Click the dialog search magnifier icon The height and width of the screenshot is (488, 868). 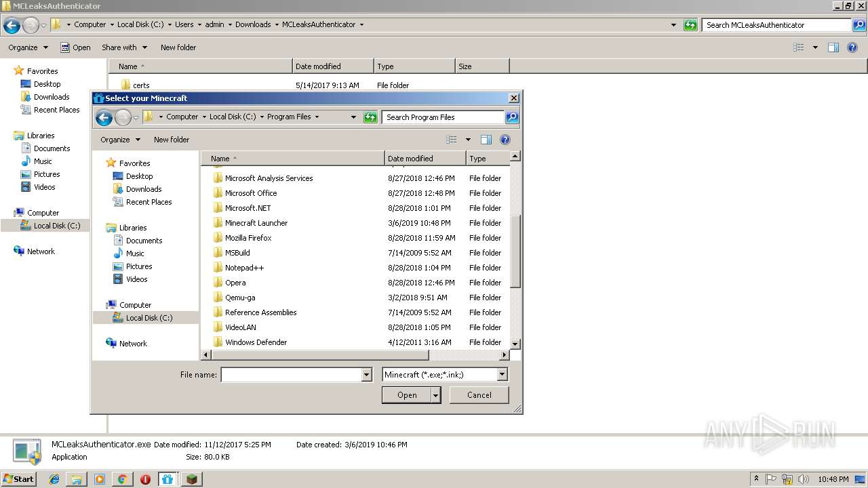pyautogui.click(x=512, y=117)
